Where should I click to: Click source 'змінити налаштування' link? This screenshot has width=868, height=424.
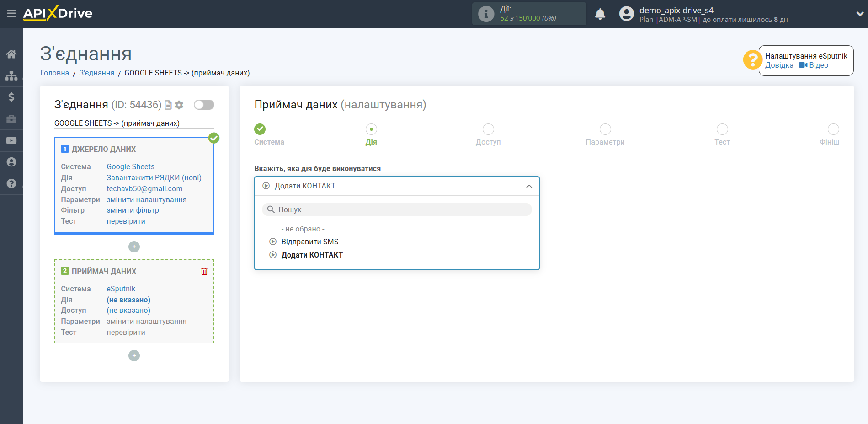(x=146, y=200)
